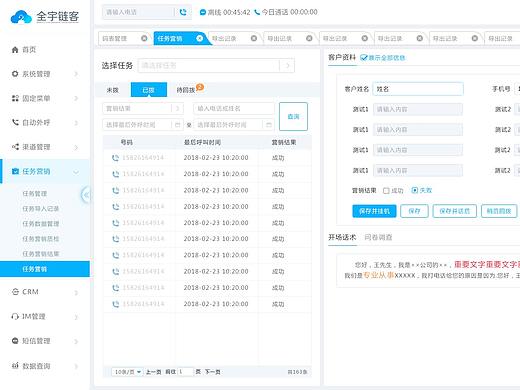Open the 任务导入记录 submenu item

[x=41, y=209]
